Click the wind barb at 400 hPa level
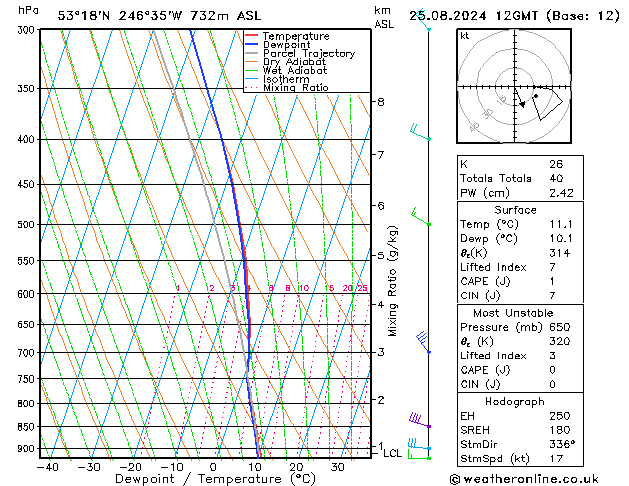The height and width of the screenshot is (486, 629). pos(420,132)
